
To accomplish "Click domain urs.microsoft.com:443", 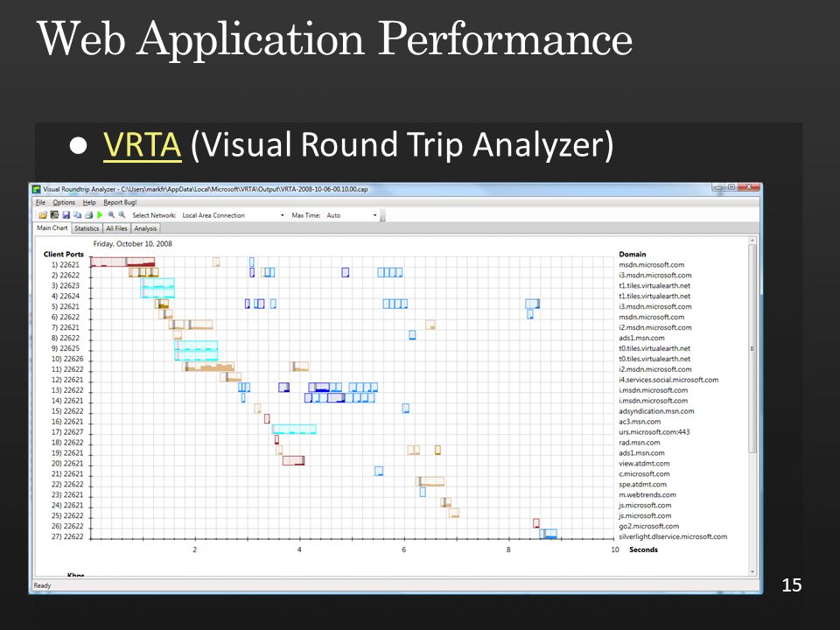I will (x=654, y=431).
